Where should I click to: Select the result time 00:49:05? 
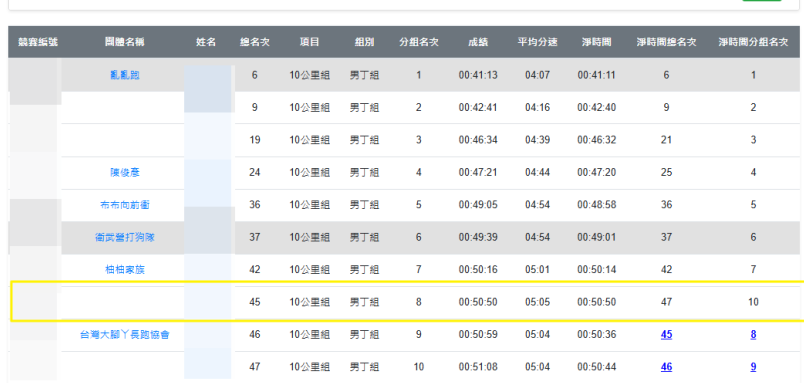point(478,205)
